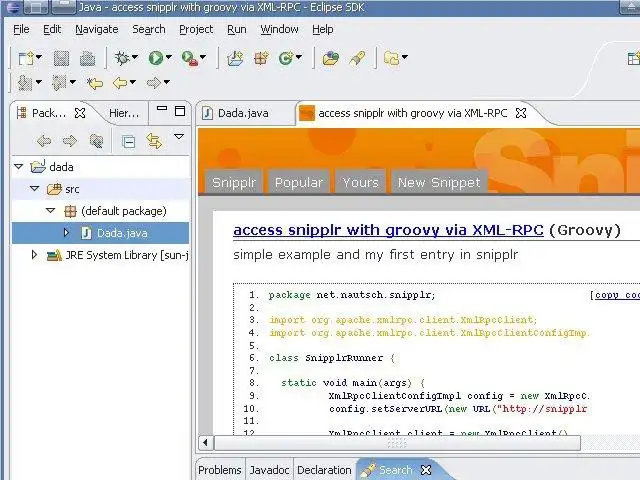The image size is (640, 480).
Task: Open the Forward history dropdown arrow
Action: click(x=167, y=82)
